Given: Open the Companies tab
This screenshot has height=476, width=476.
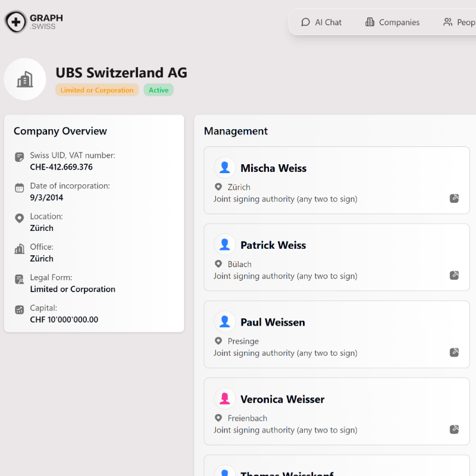Looking at the screenshot, I should [x=392, y=22].
